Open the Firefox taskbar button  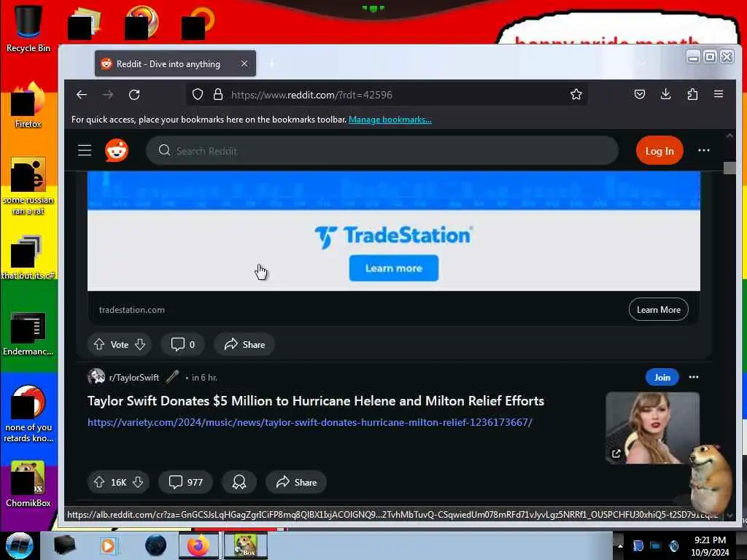pos(198,545)
